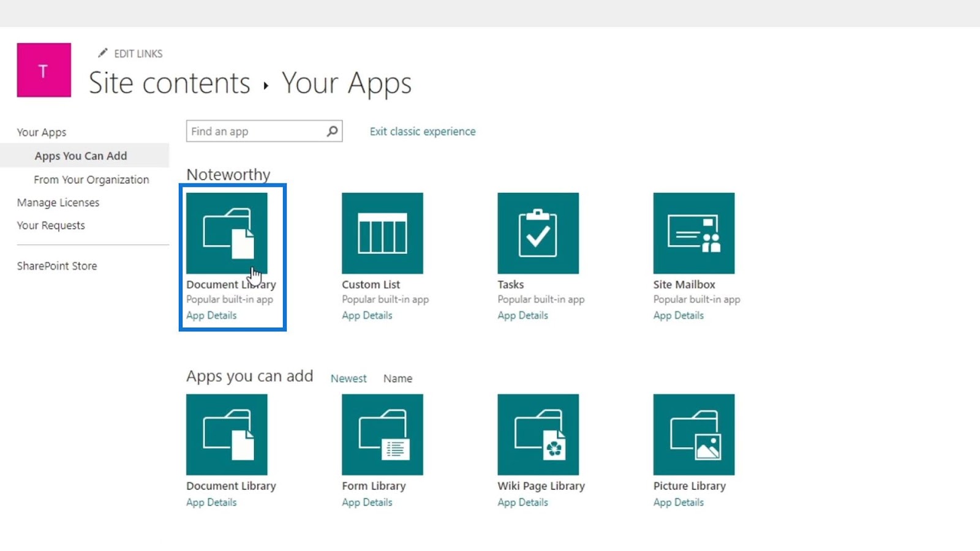Image resolution: width=980 pixels, height=551 pixels.
Task: Open App Details under Wiki Page Library
Action: pyautogui.click(x=522, y=502)
